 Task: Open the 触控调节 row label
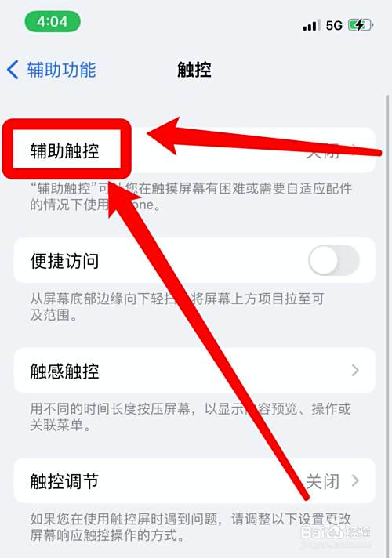pyautogui.click(x=64, y=481)
